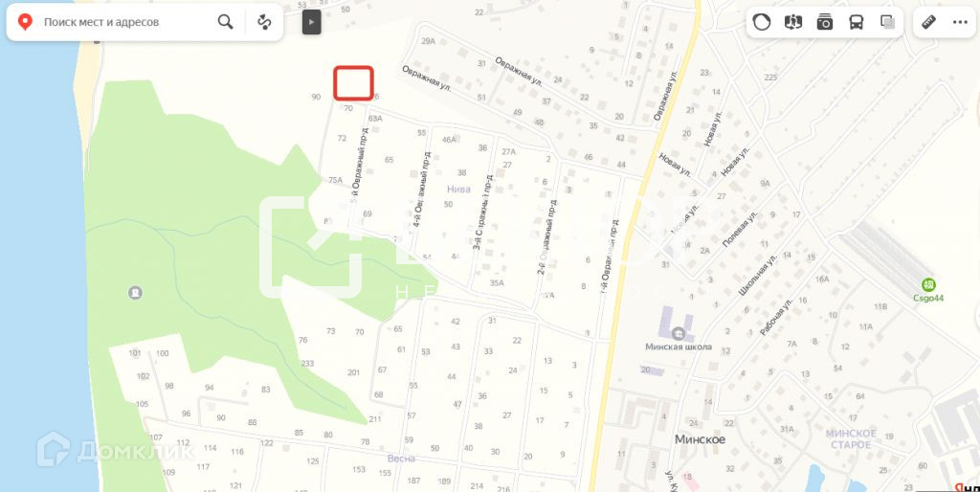Focus the 'Поиск мест и адресов' search field
Image resolution: width=980 pixels, height=492 pixels.
click(x=125, y=23)
